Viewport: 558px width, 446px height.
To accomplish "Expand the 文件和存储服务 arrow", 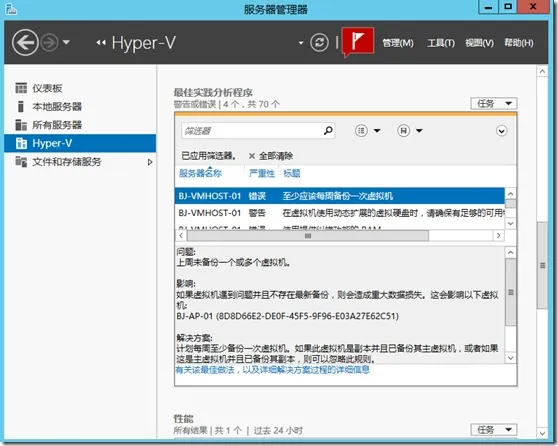I will [150, 162].
